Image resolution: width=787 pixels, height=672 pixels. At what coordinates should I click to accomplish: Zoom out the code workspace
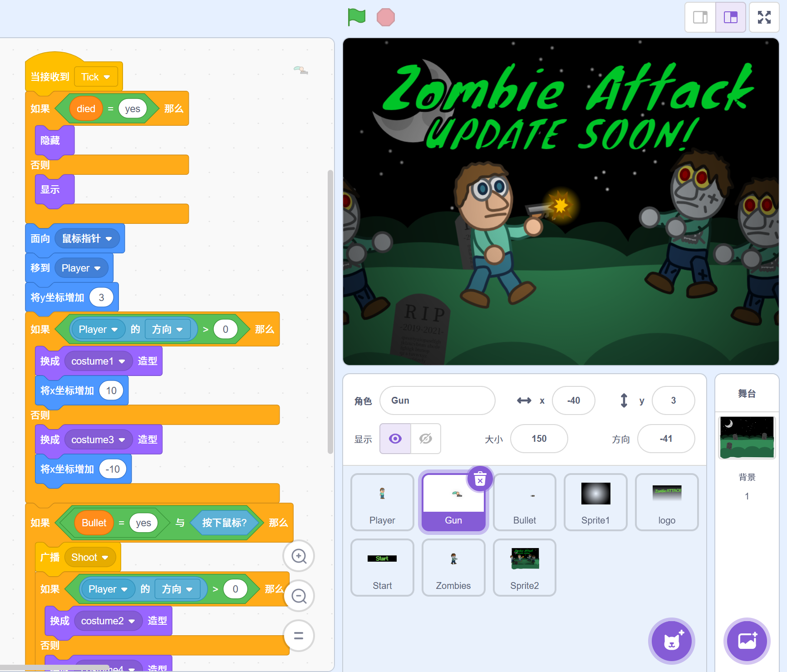[299, 596]
